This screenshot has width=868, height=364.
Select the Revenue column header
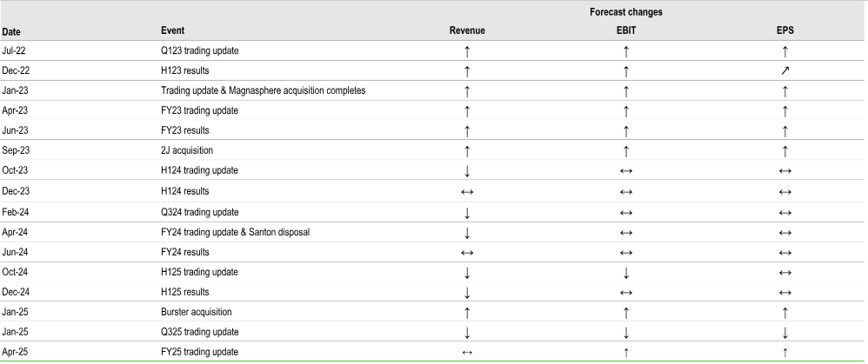click(x=467, y=31)
